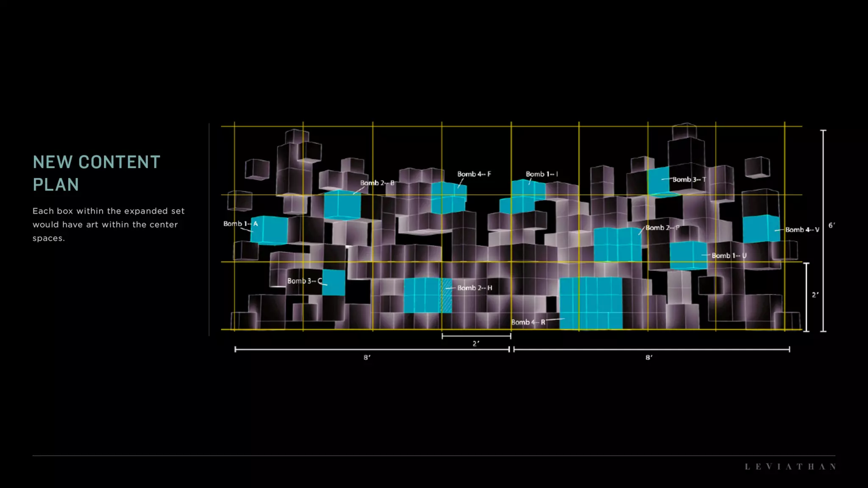Select the "Bomb 4-- F" label text
Screen dimensions: 868x488
pyautogui.click(x=474, y=174)
